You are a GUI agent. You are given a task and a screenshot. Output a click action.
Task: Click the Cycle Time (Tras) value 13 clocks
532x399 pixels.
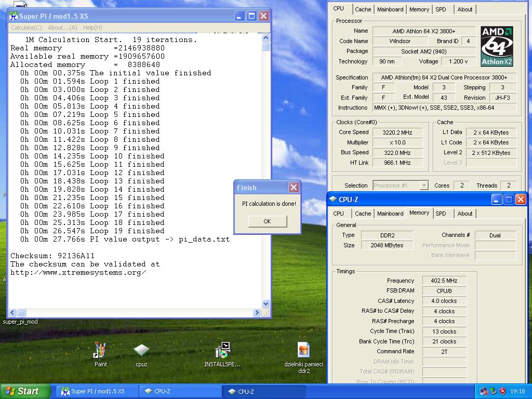click(x=444, y=331)
